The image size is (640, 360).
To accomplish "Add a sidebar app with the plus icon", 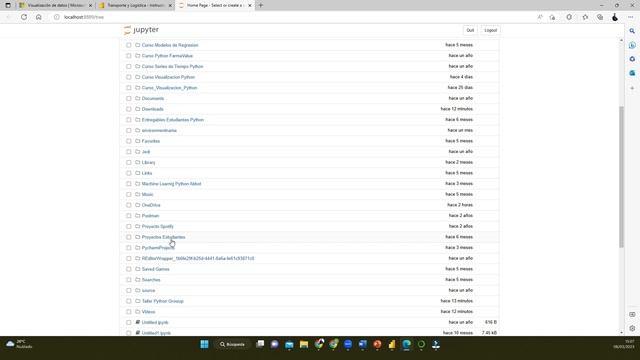I will (x=632, y=88).
